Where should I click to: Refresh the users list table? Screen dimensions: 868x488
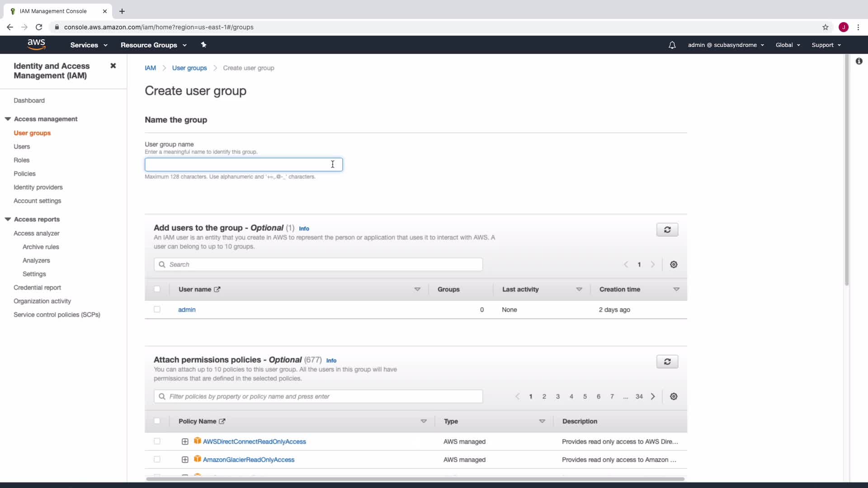tap(667, 230)
